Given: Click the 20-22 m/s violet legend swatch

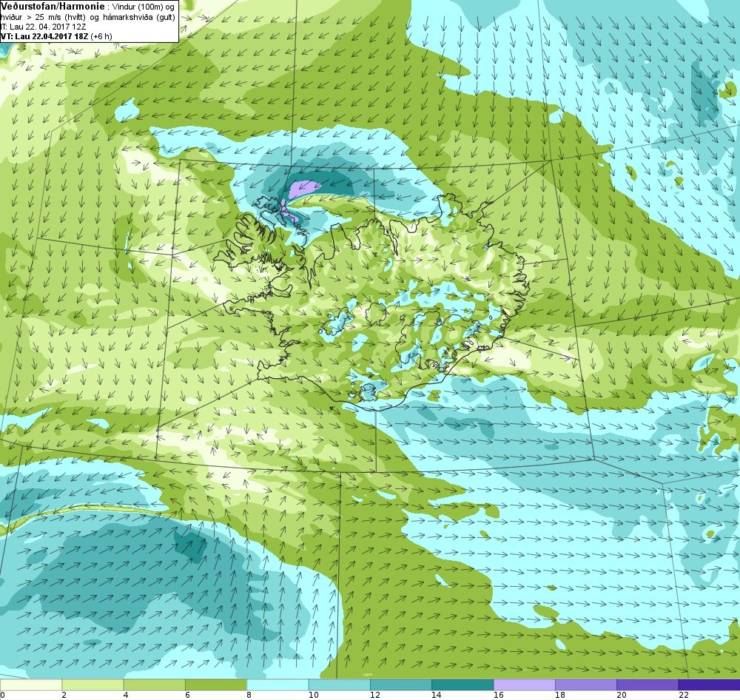Looking at the screenshot, I should pos(647,684).
